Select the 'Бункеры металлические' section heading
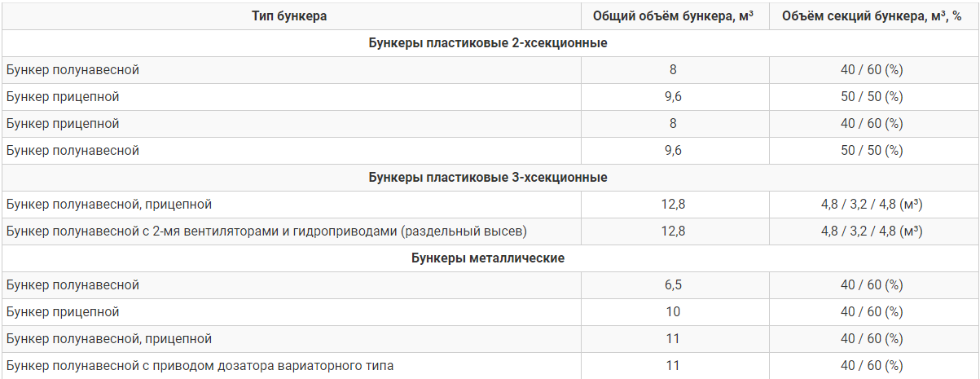This screenshot has height=379, width=980. point(488,258)
